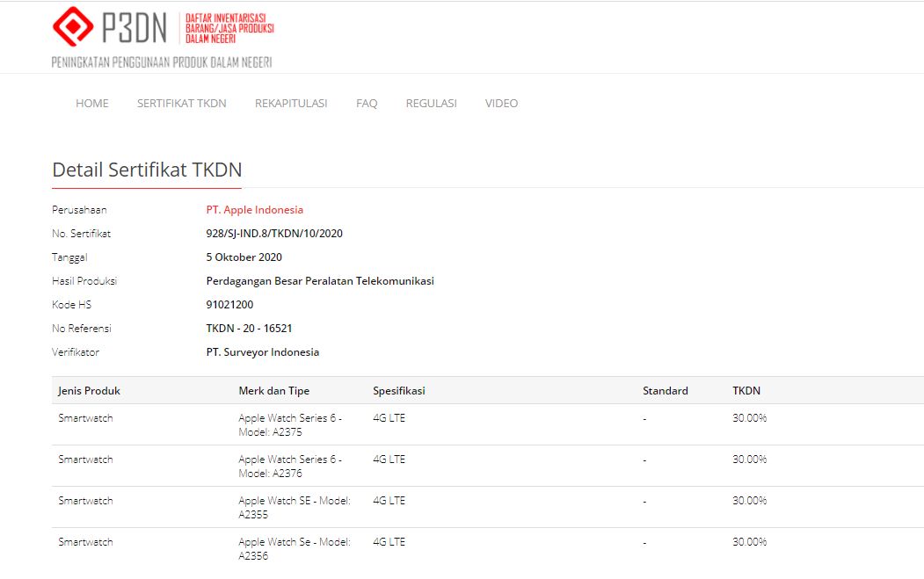The image size is (924, 579).
Task: Follow the PT. Apple Indonesia link
Action: pyautogui.click(x=255, y=210)
